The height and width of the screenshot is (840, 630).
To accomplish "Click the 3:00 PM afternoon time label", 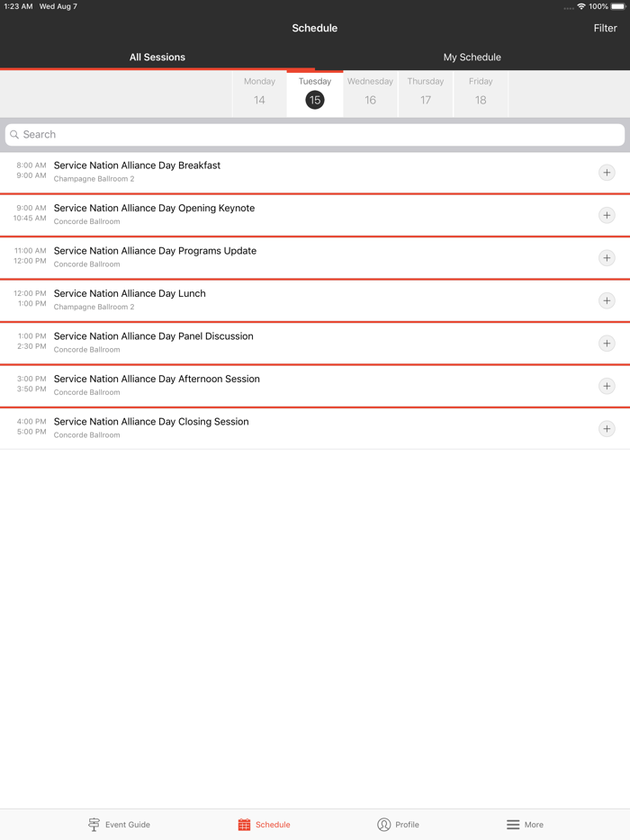I will pyautogui.click(x=31, y=379).
